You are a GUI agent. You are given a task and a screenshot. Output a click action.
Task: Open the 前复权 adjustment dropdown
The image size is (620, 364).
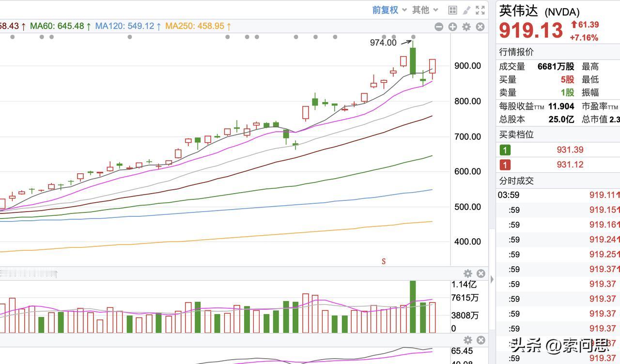(x=389, y=10)
